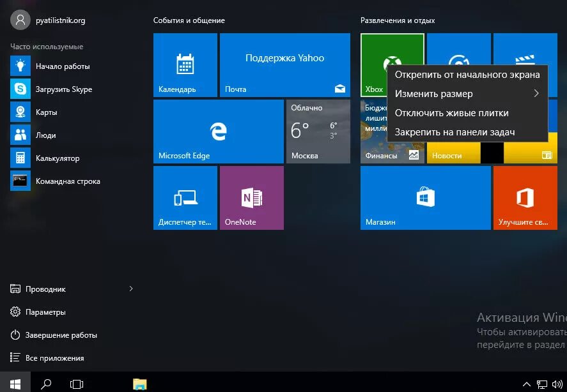Click the Windows Start button
This screenshot has height=392, width=567.
15,383
